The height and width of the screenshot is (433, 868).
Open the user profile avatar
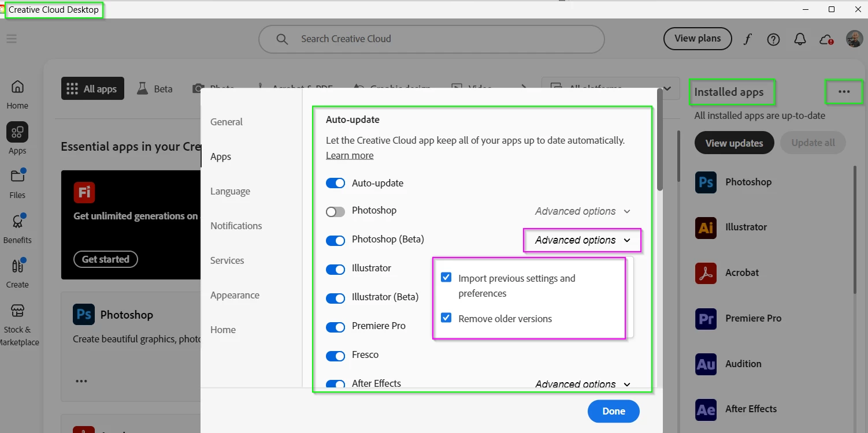pos(855,39)
